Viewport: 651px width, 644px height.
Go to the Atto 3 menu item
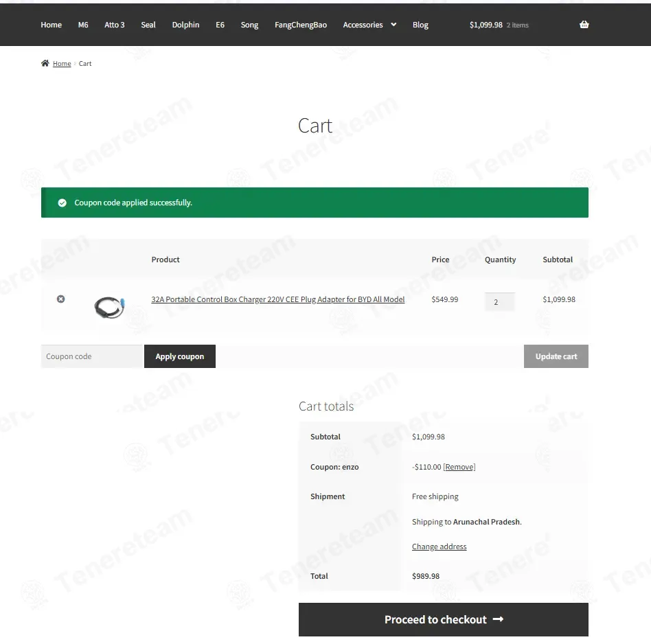(x=114, y=25)
